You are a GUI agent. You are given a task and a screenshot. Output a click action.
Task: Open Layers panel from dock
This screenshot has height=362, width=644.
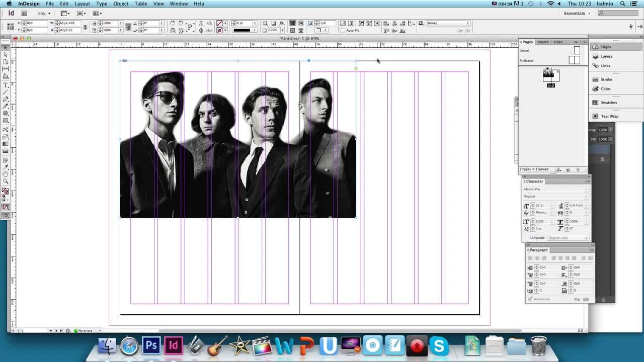(x=606, y=56)
